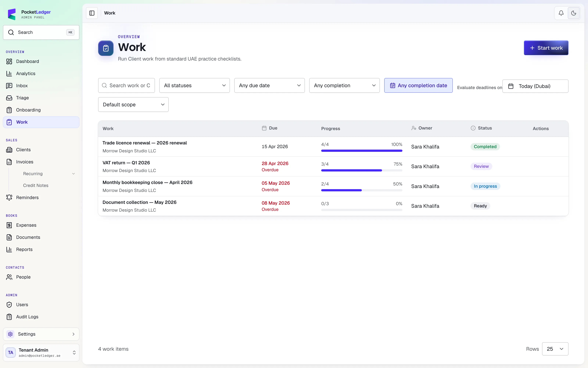Open Default scope dropdown
Screen dimensions: 588x368
[133, 105]
